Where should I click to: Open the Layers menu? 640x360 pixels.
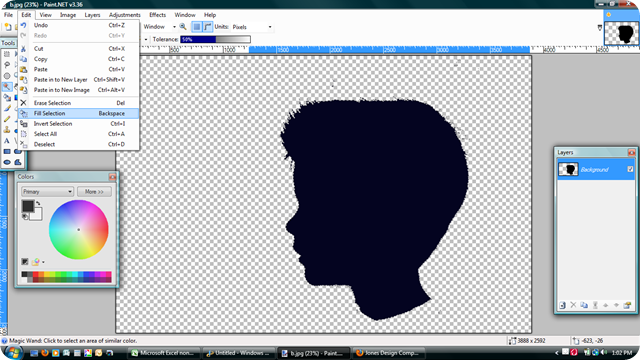[x=92, y=15]
